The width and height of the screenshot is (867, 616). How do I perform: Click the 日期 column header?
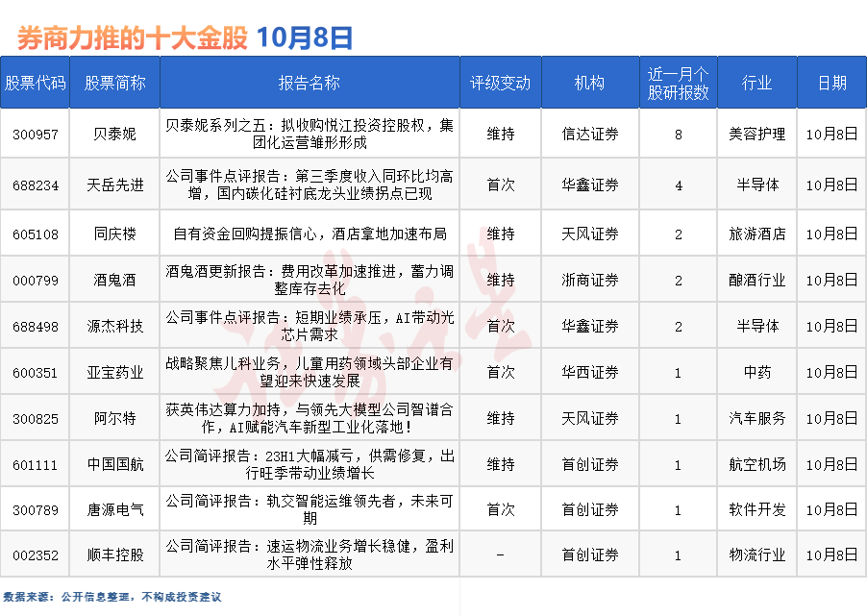831,83
